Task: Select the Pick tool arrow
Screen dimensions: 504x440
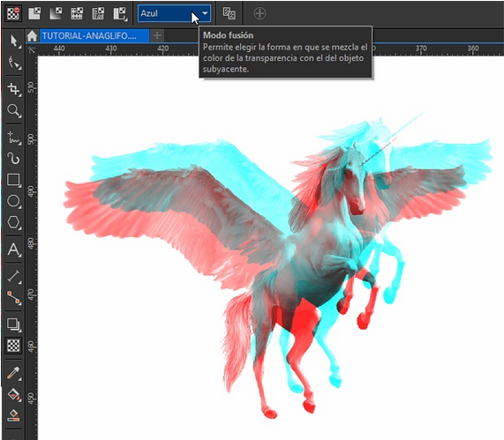Action: 13,41
